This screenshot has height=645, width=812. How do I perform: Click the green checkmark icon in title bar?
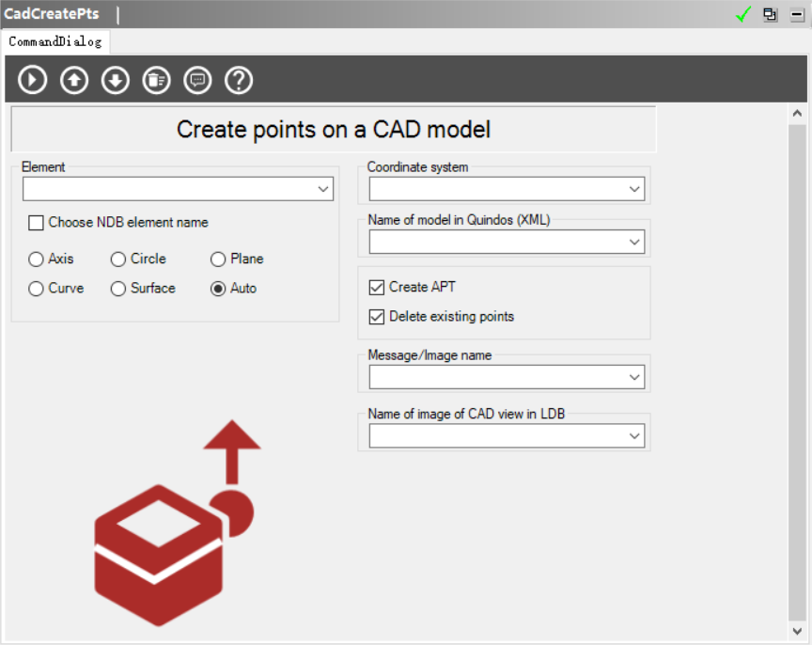[x=743, y=14]
